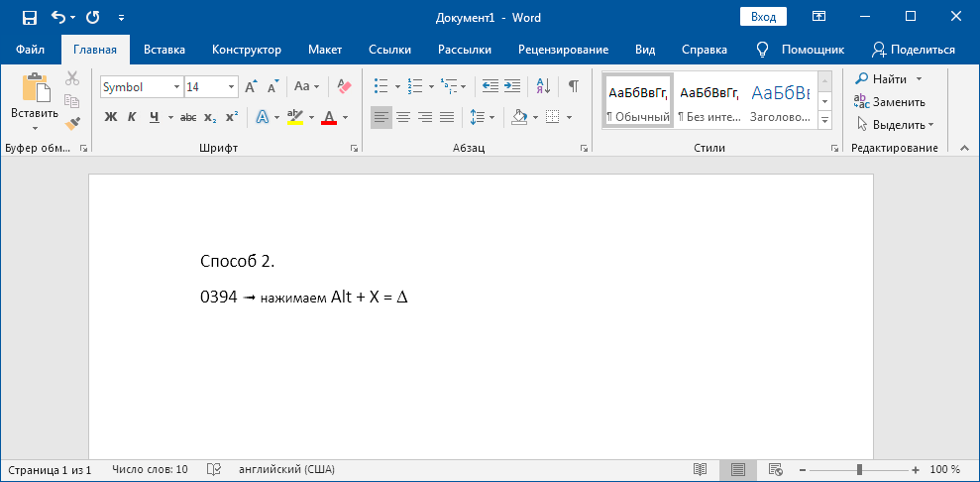This screenshot has width=980, height=482.
Task: Click the Format Painter brush icon
Action: [x=72, y=123]
